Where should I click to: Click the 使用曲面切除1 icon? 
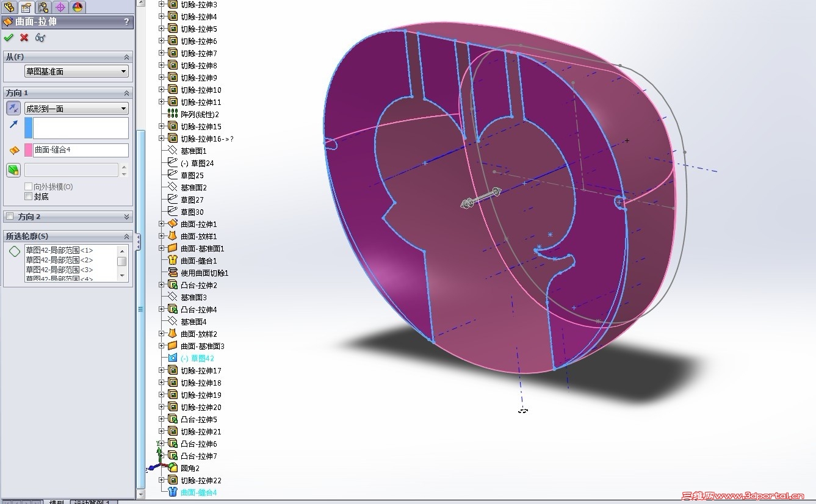[x=173, y=273]
